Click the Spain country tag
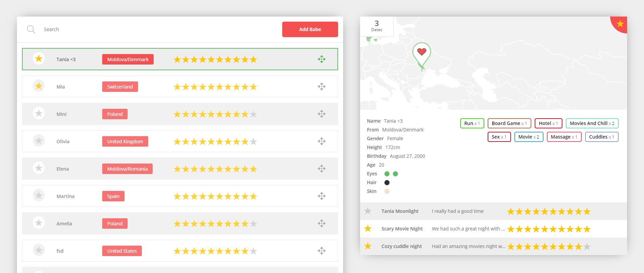 coord(113,196)
